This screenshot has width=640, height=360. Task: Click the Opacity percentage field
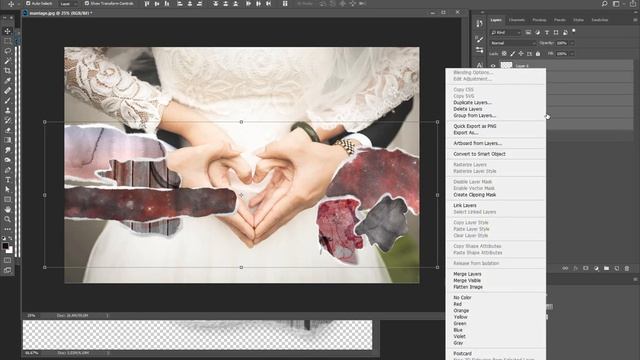click(562, 43)
